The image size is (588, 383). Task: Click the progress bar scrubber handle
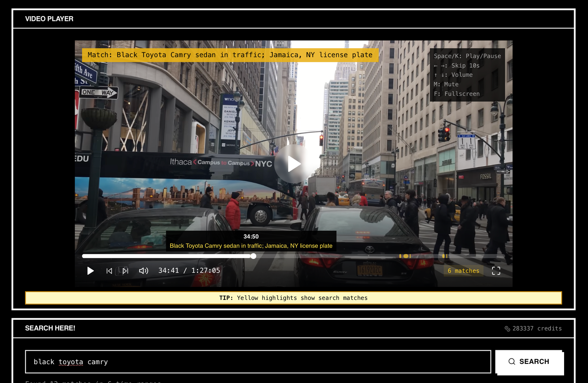(253, 256)
